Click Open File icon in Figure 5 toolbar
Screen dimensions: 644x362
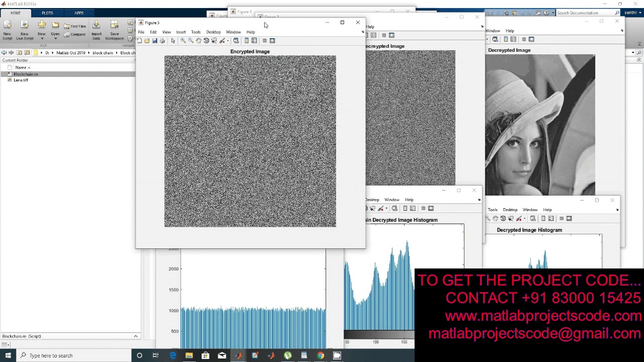[147, 41]
